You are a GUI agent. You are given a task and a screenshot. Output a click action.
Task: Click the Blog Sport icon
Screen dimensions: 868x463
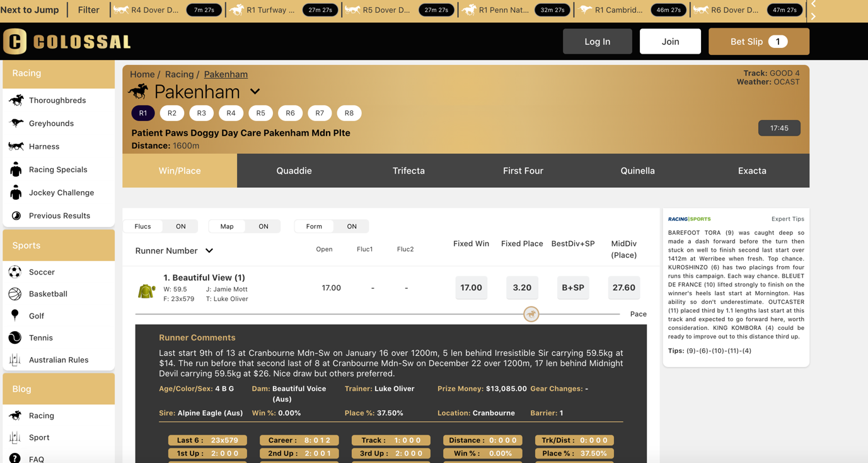15,437
